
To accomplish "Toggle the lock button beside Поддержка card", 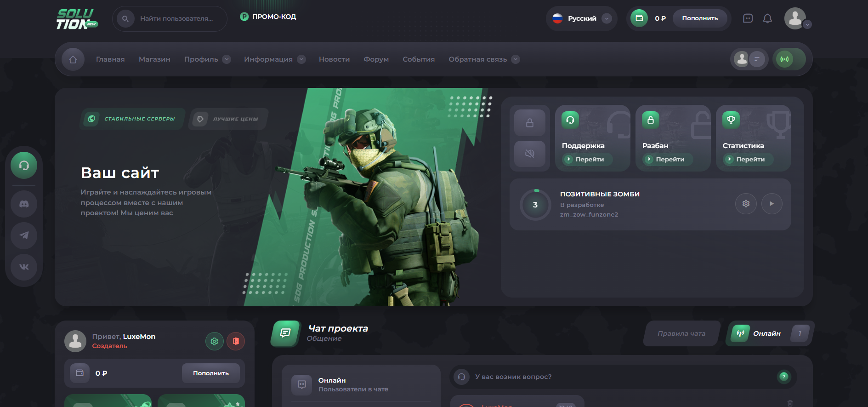I will [530, 123].
